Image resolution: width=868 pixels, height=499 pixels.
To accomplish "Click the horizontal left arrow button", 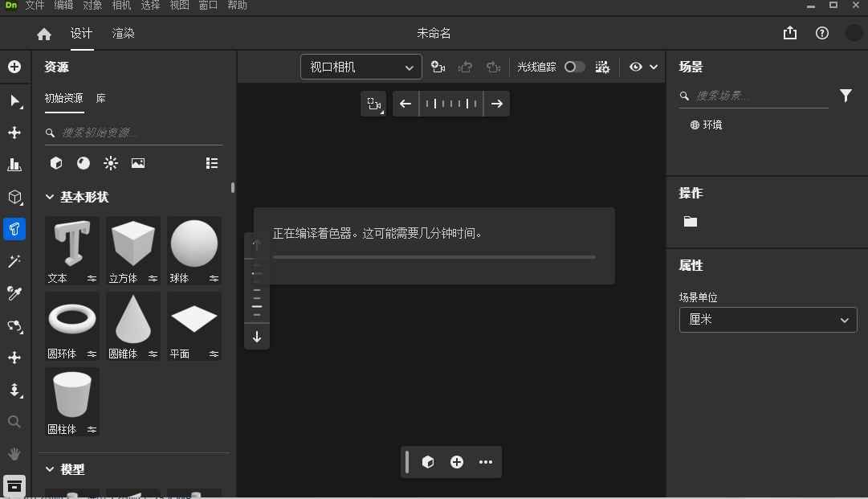I will pos(405,104).
